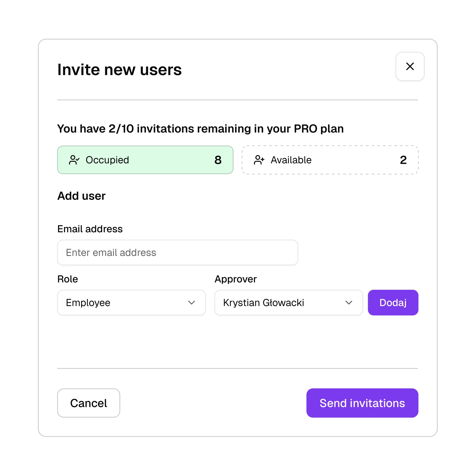Image resolution: width=476 pixels, height=476 pixels.
Task: Click the occupied count number 8
Action: (218, 160)
